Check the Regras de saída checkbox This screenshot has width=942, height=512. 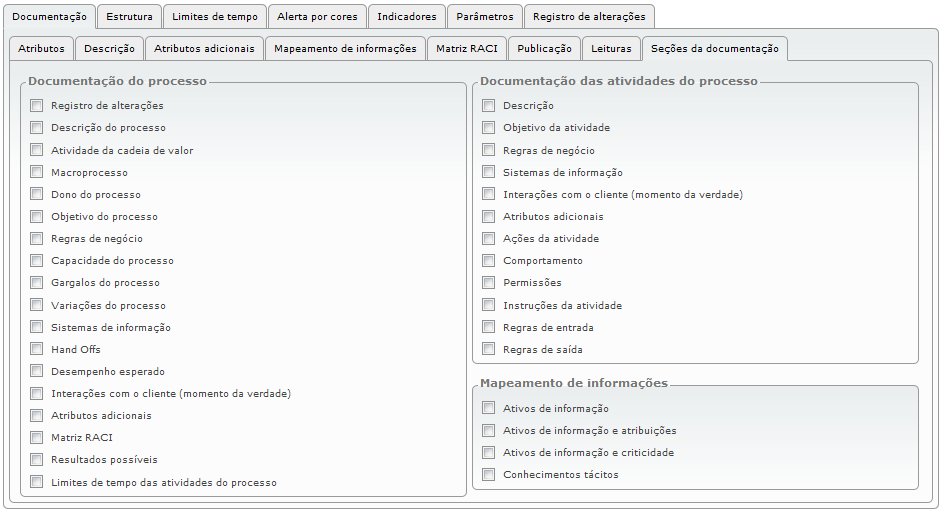488,349
